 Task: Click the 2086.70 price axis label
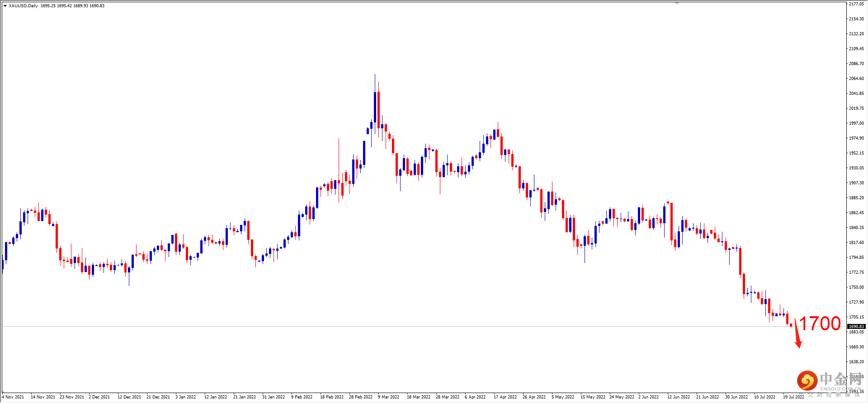[856, 63]
